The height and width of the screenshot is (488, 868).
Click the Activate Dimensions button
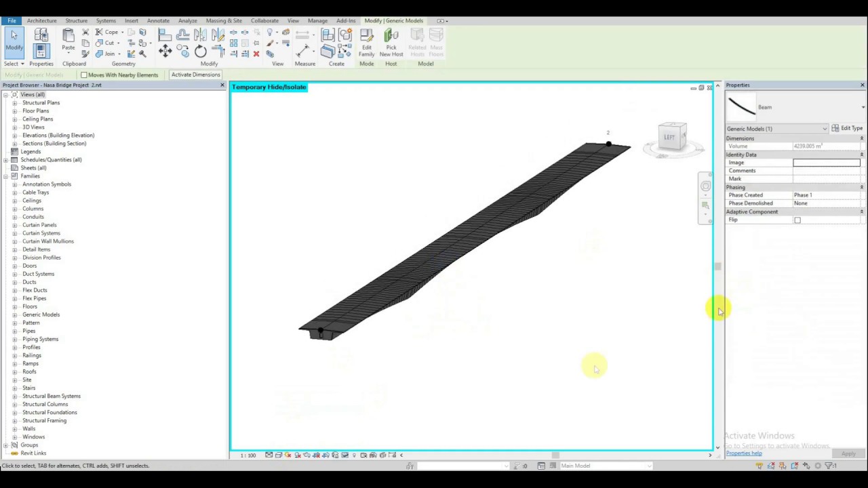coord(195,75)
